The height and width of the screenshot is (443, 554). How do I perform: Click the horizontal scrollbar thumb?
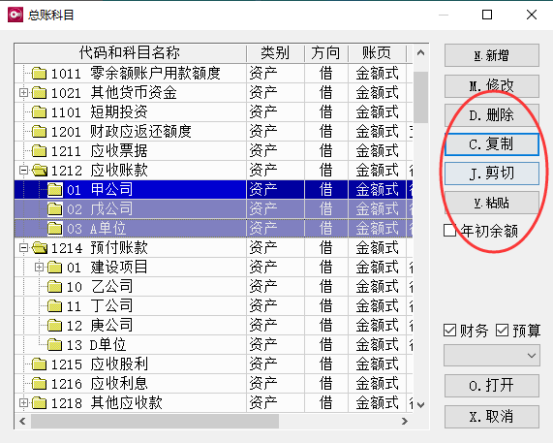[x=155, y=421]
